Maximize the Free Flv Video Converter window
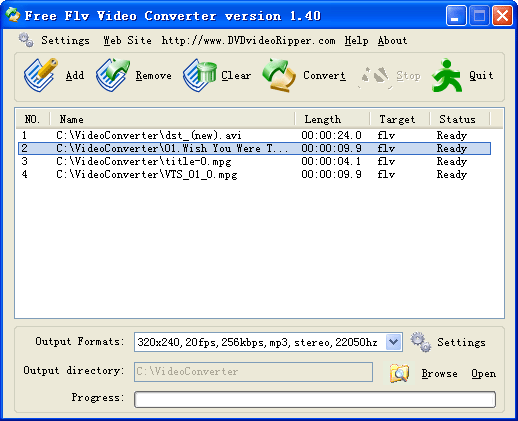 point(479,15)
